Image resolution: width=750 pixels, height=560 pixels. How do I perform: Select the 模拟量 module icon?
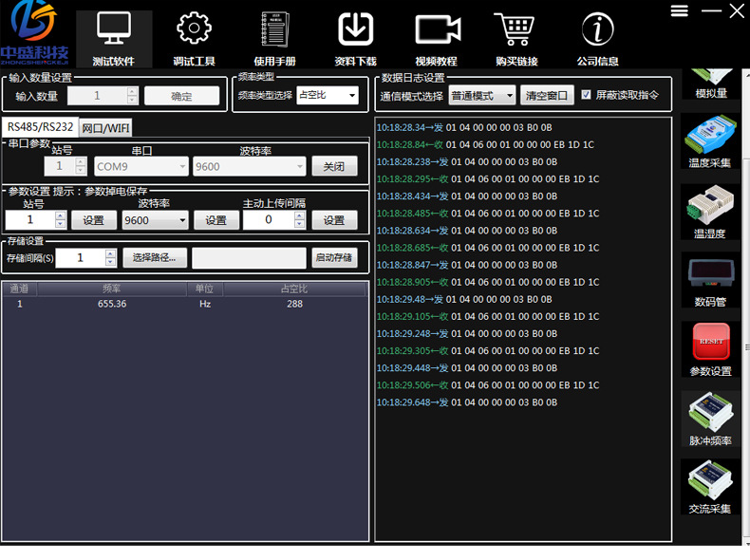(711, 84)
